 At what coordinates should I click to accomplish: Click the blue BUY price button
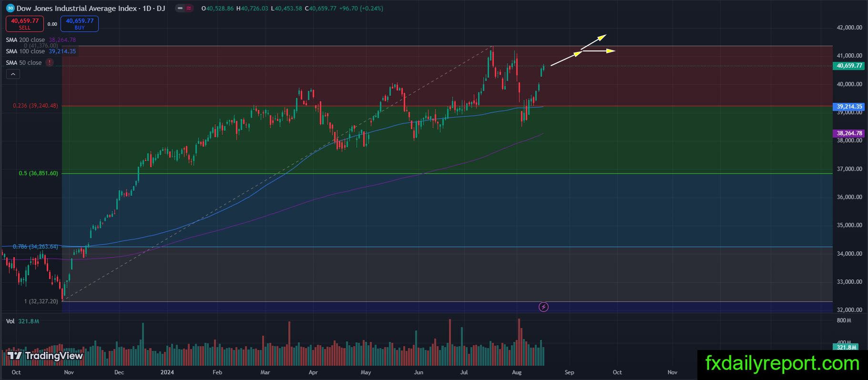point(80,24)
